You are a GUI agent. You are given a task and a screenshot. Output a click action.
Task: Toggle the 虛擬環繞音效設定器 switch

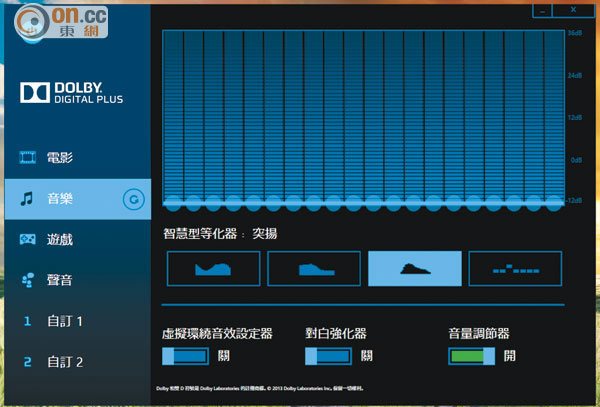[186, 356]
